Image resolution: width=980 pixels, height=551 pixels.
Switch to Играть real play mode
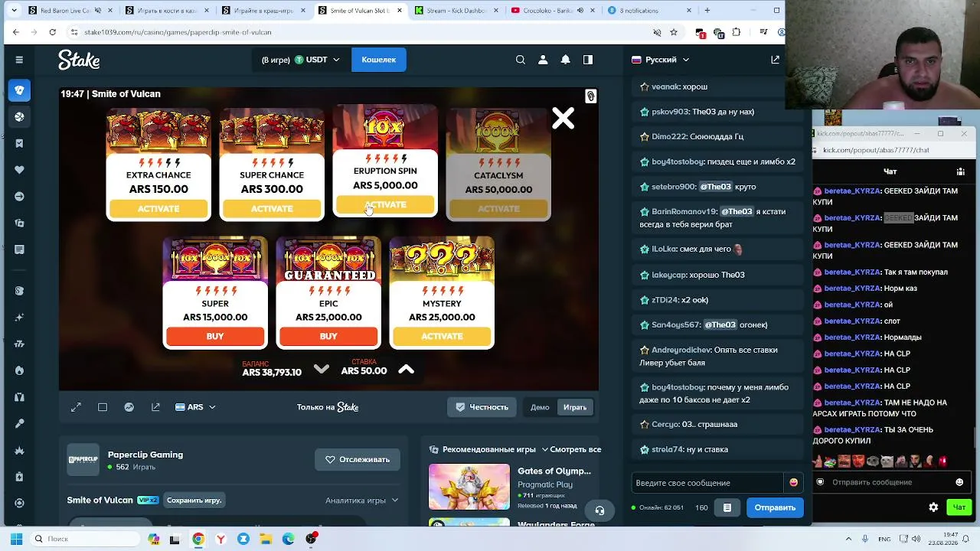(575, 407)
